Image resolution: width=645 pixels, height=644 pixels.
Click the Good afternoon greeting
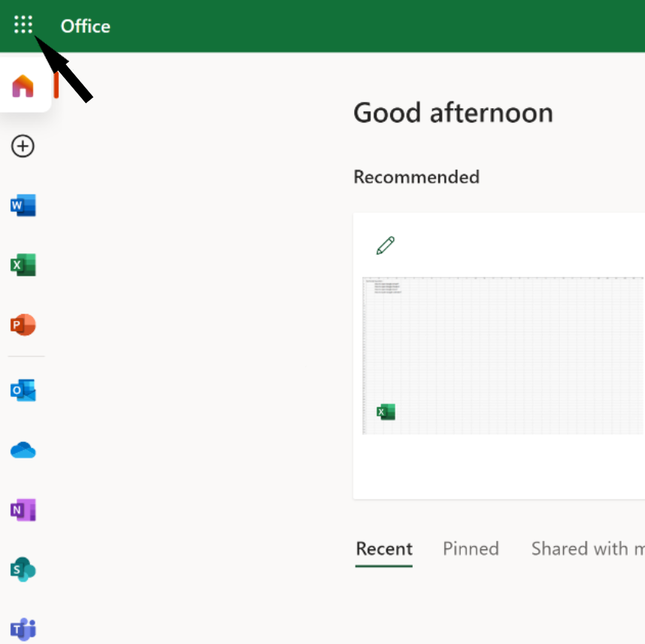click(453, 113)
